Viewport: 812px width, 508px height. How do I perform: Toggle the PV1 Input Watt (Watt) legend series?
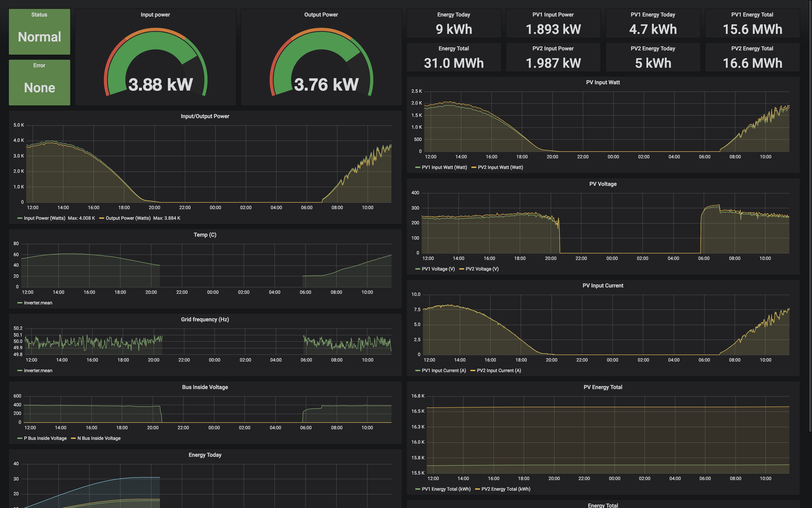[444, 167]
